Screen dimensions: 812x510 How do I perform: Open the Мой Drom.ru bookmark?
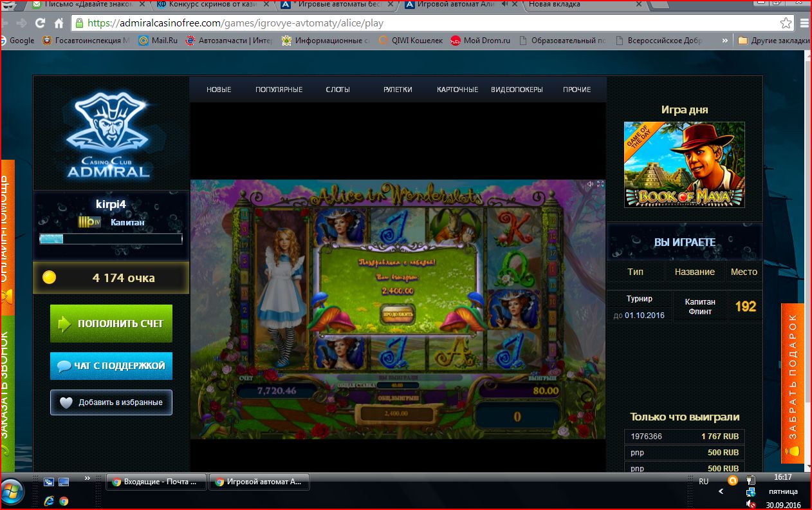point(480,40)
